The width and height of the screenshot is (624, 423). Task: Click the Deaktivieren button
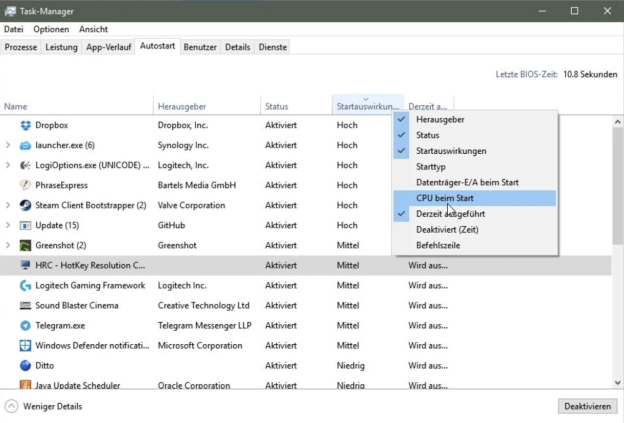pyautogui.click(x=587, y=406)
